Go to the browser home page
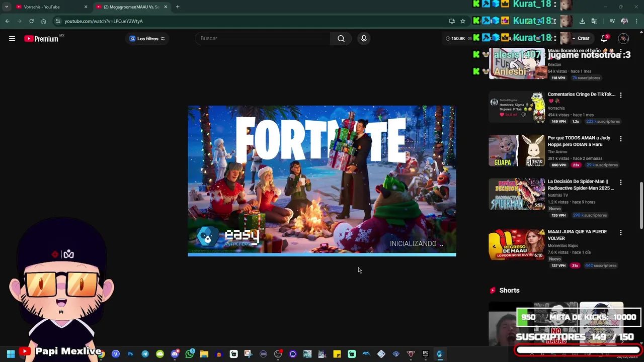644x362 pixels. (43, 21)
